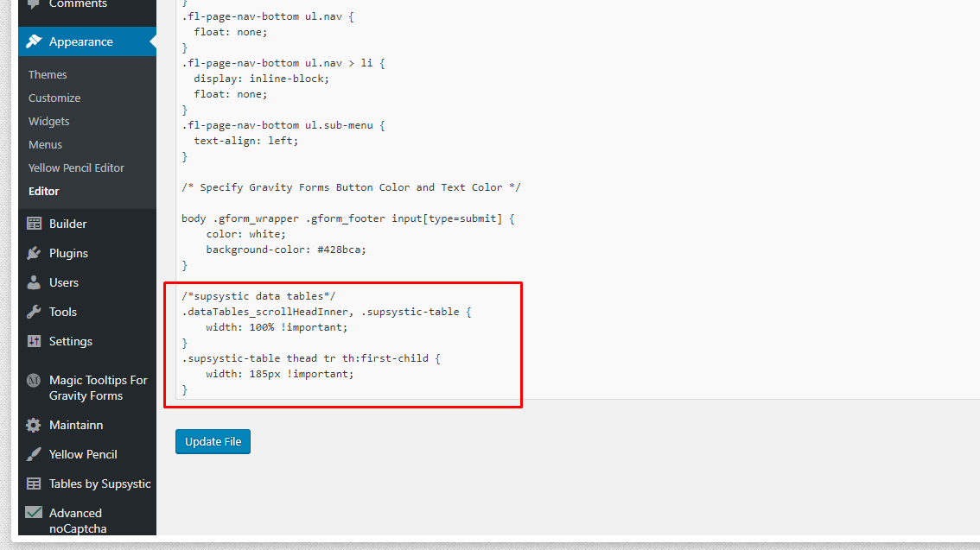Viewport: 980px width, 550px height.
Task: Click the Yellow Pencil brush icon
Action: click(34, 454)
